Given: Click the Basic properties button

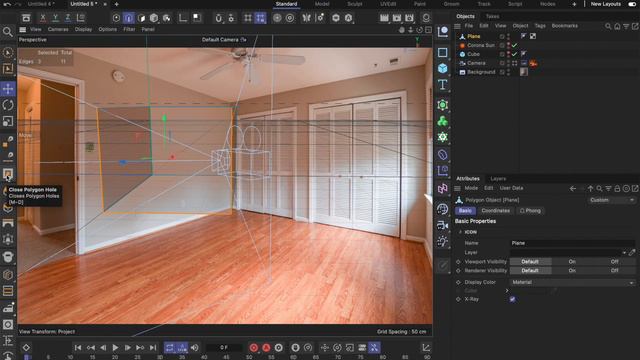Looking at the screenshot, I should point(465,211).
